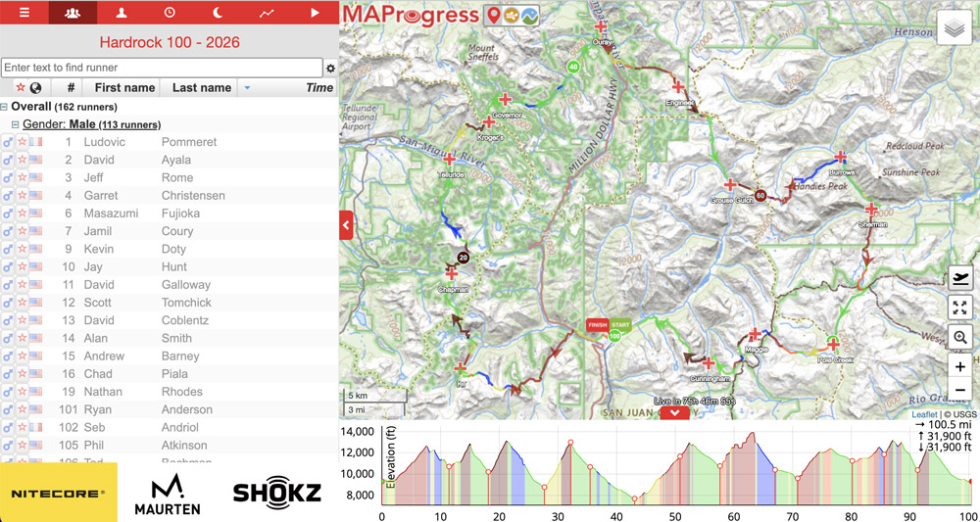Click the flag icon for Alan Smith
Screen dimensions: 980x522
click(35, 339)
